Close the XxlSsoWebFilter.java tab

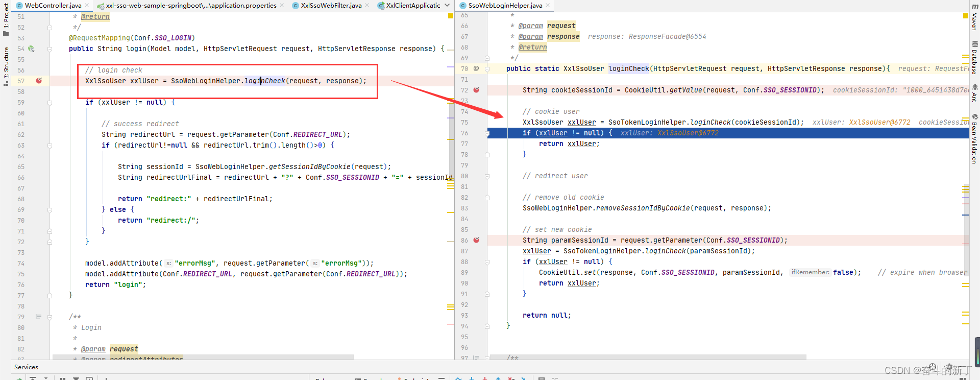tap(367, 6)
